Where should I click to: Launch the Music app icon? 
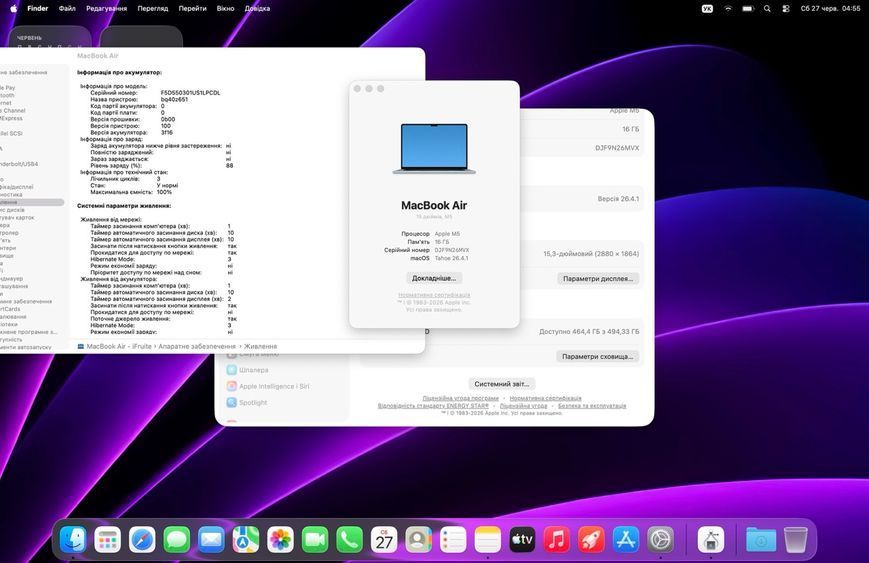[556, 539]
